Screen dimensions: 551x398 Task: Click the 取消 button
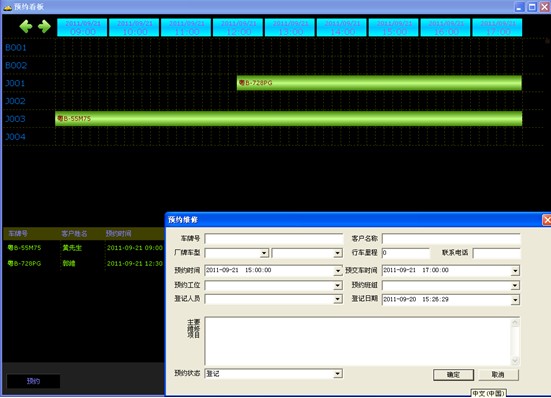(x=498, y=375)
